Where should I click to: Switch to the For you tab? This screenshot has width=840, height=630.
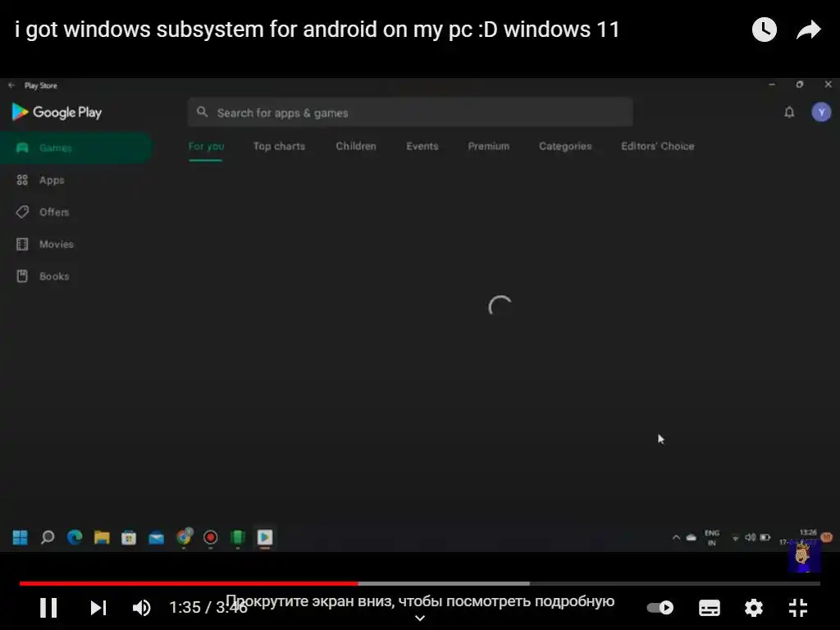pyautogui.click(x=206, y=146)
